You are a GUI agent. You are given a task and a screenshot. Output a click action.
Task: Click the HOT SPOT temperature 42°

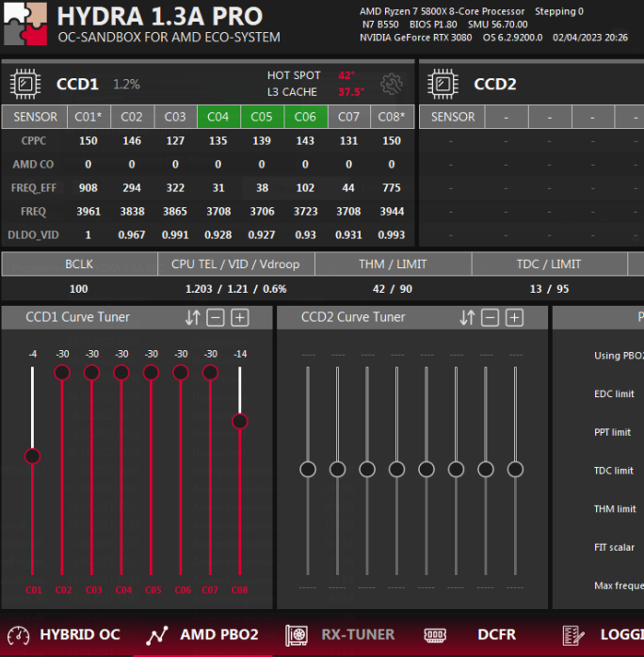(x=346, y=75)
